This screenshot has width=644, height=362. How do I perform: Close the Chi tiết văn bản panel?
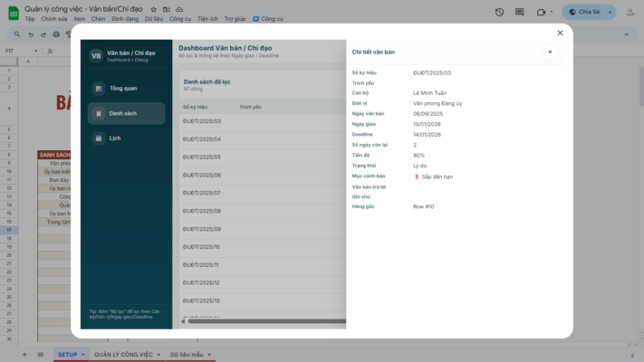tap(550, 52)
